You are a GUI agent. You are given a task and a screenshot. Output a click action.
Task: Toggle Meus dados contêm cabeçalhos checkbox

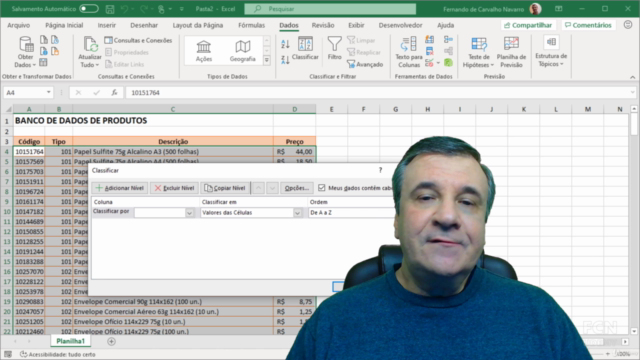click(322, 188)
